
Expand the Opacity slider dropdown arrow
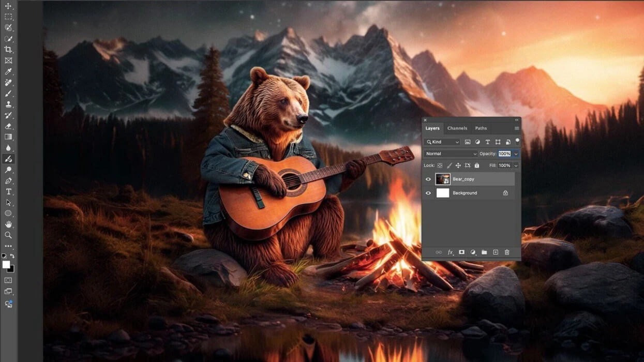pyautogui.click(x=516, y=154)
